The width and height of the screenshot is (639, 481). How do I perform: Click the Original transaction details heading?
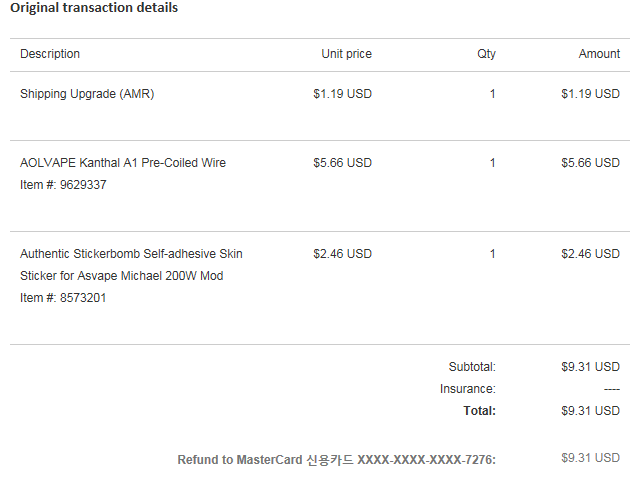(x=94, y=8)
